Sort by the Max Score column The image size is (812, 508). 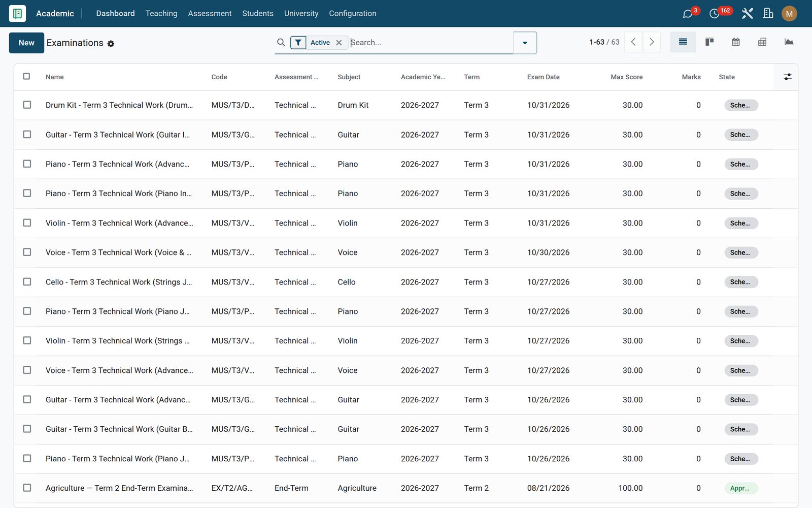pyautogui.click(x=626, y=77)
